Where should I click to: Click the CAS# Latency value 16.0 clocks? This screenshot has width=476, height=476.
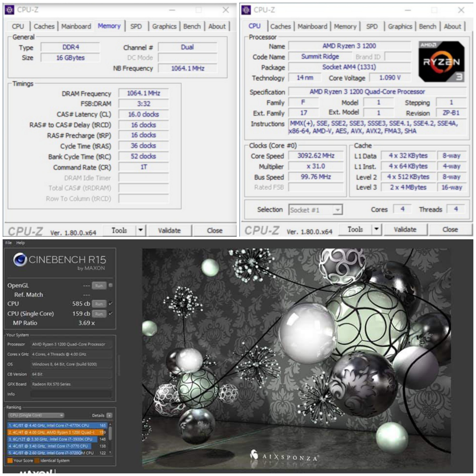point(144,114)
